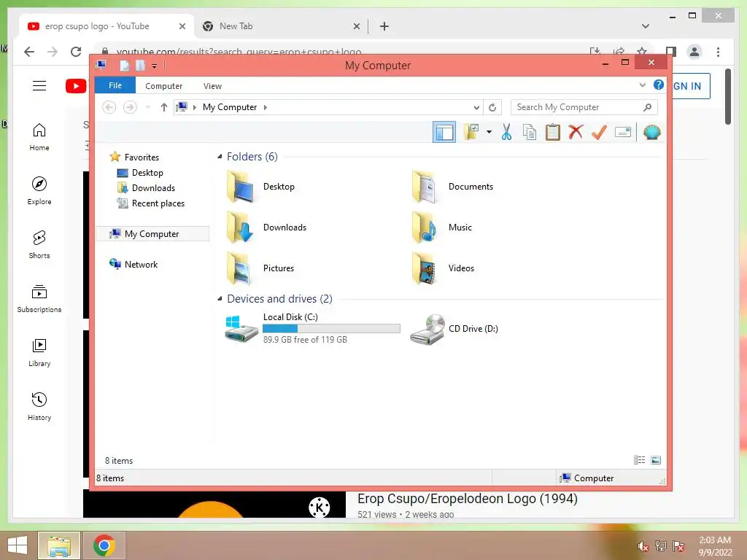
Task: Collapse the Folders (6) group
Action: click(219, 156)
